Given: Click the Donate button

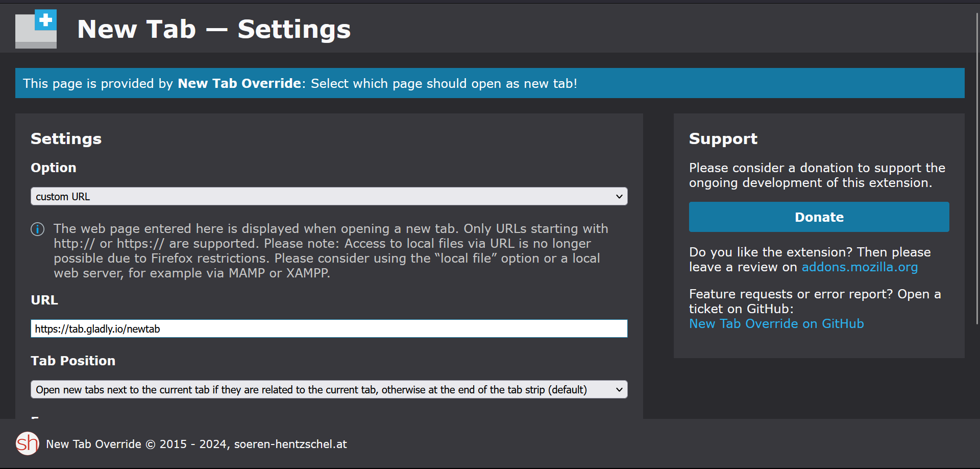Looking at the screenshot, I should (819, 217).
